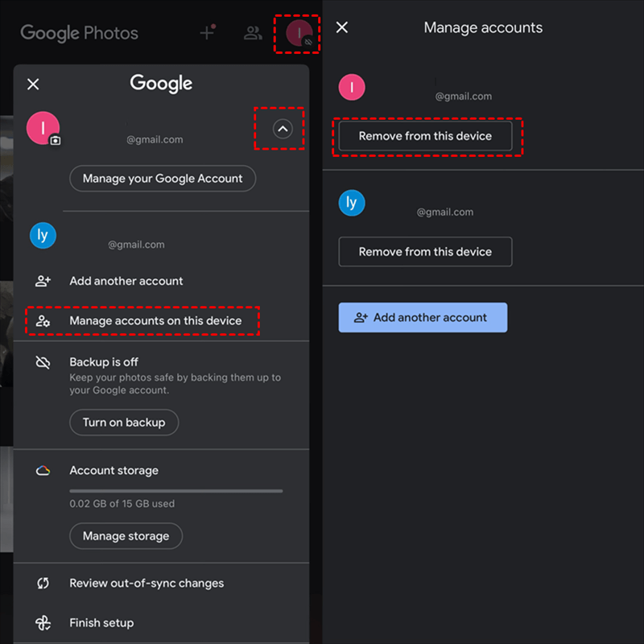Open the profile avatar in the top-right corner
The image size is (644, 644).
click(x=297, y=32)
